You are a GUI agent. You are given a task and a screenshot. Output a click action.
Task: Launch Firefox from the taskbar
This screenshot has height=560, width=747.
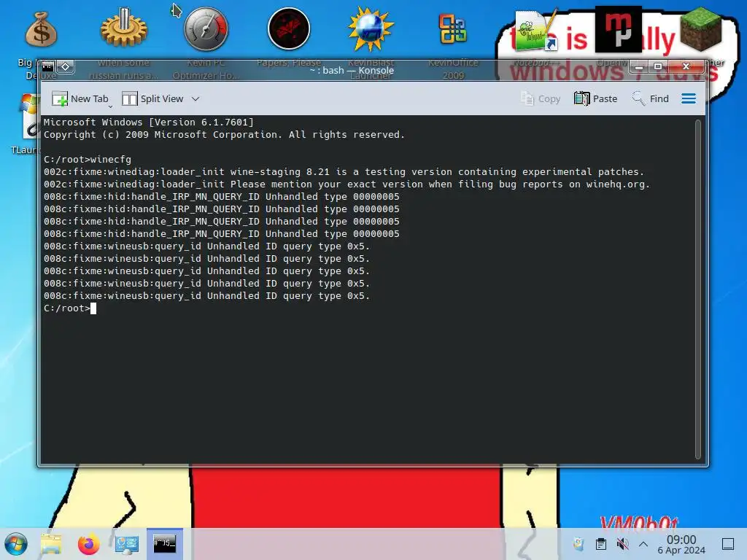pos(88,544)
